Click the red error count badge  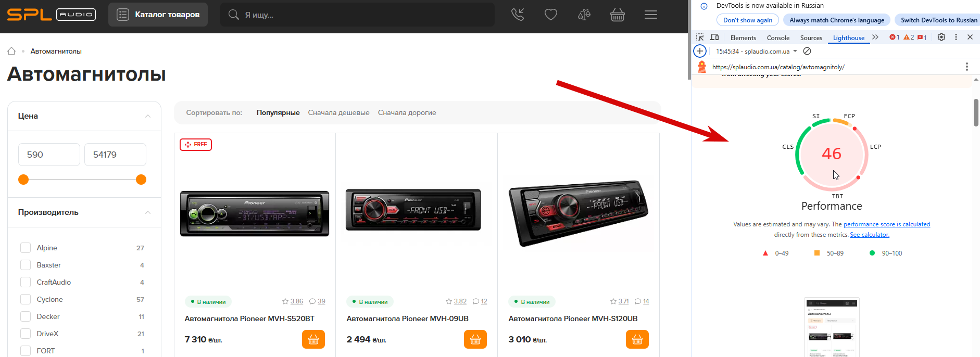click(x=895, y=37)
